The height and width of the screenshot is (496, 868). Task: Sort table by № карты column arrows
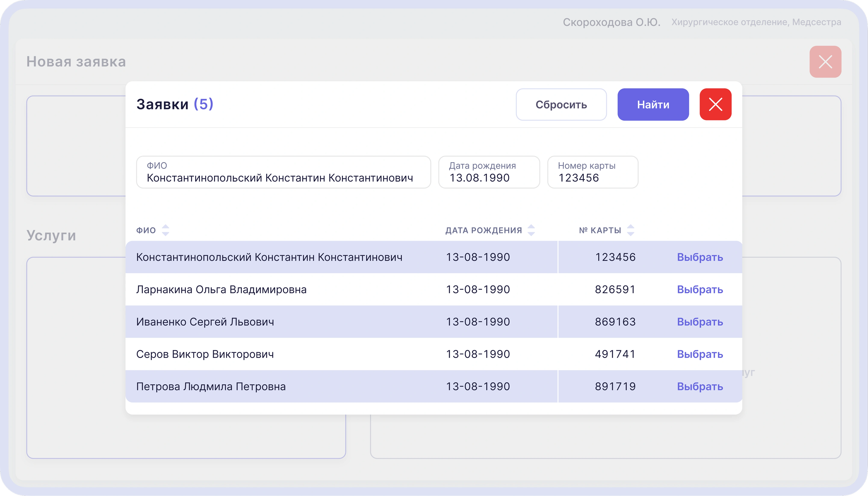point(631,230)
